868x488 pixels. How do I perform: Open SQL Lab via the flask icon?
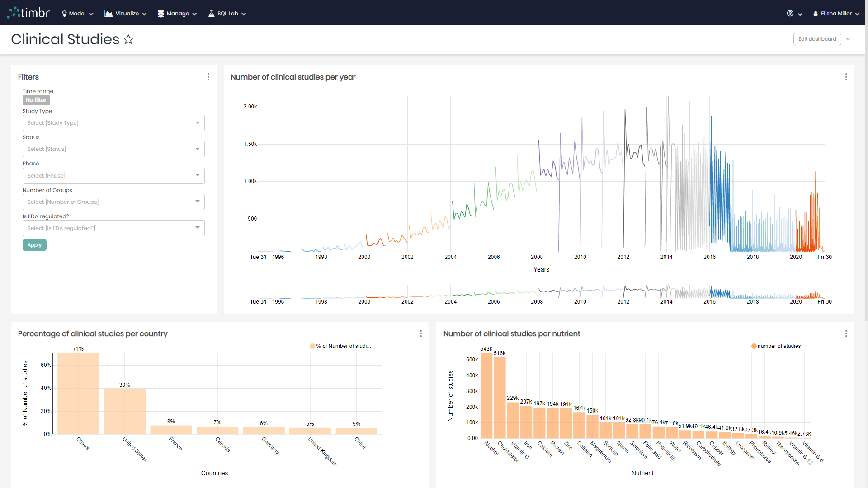pos(211,13)
